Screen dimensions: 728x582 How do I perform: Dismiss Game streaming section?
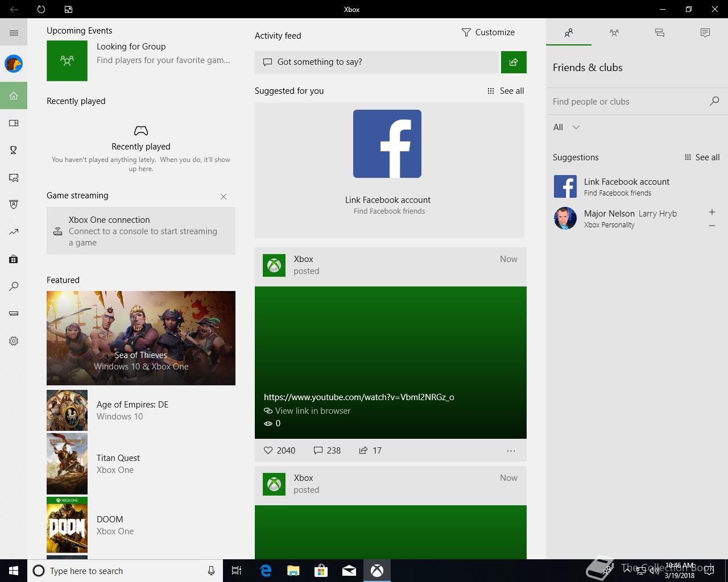[224, 197]
